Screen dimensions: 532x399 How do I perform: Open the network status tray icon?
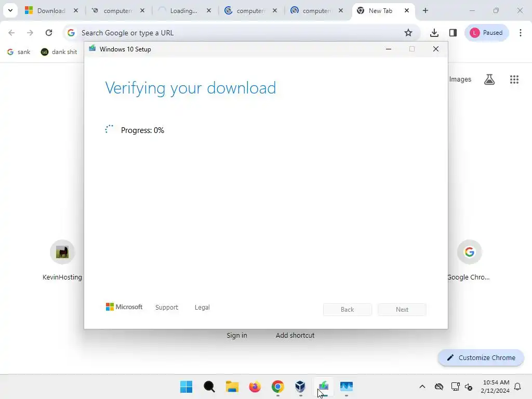point(455,387)
